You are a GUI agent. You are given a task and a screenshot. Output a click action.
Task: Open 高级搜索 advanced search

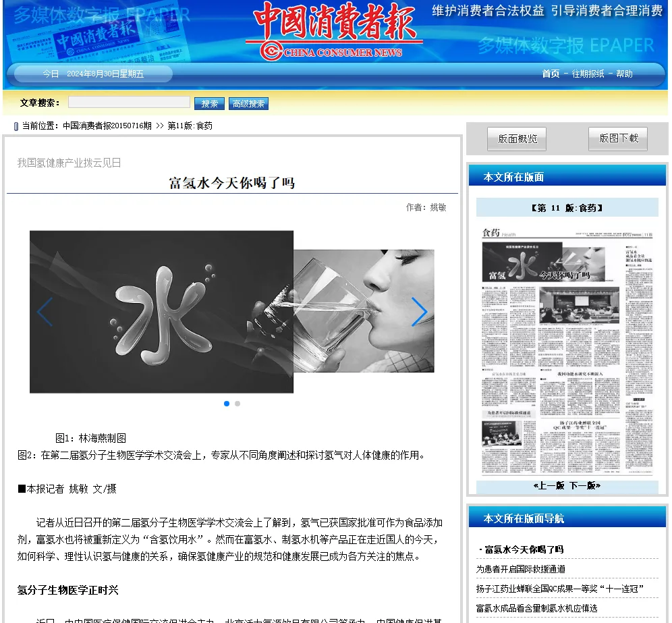[x=247, y=103]
